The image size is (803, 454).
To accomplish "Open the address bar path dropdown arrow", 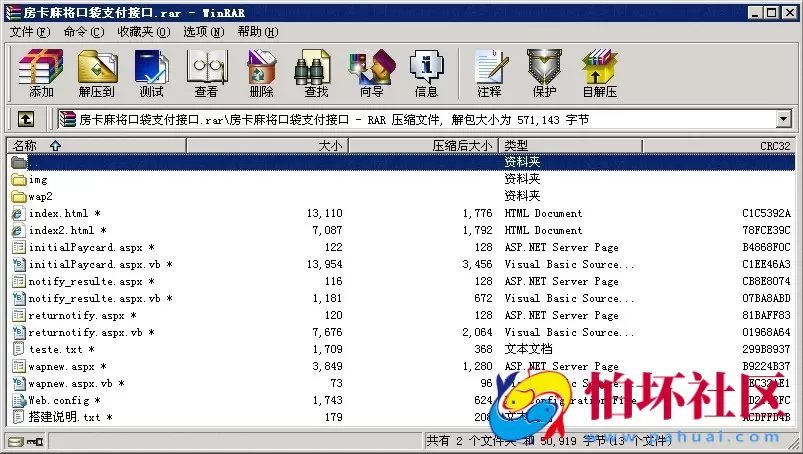I will (783, 120).
